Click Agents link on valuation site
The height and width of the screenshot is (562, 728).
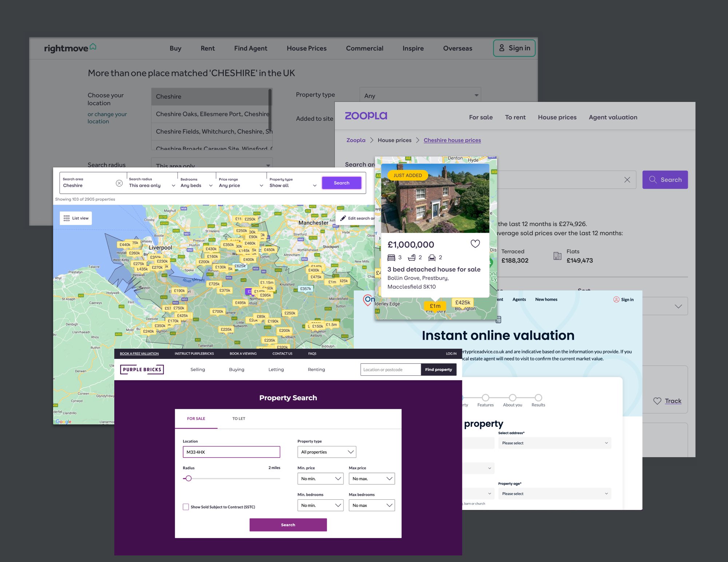519,300
